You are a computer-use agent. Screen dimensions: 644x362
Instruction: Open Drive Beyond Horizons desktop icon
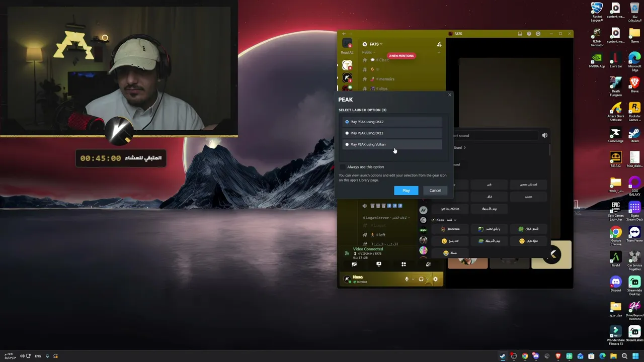point(634,311)
